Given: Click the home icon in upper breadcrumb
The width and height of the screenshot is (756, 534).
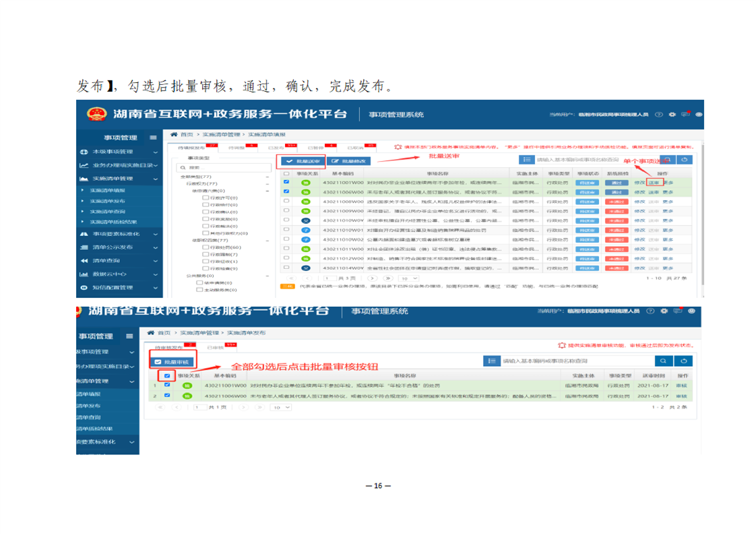Looking at the screenshot, I should pyautogui.click(x=174, y=135).
